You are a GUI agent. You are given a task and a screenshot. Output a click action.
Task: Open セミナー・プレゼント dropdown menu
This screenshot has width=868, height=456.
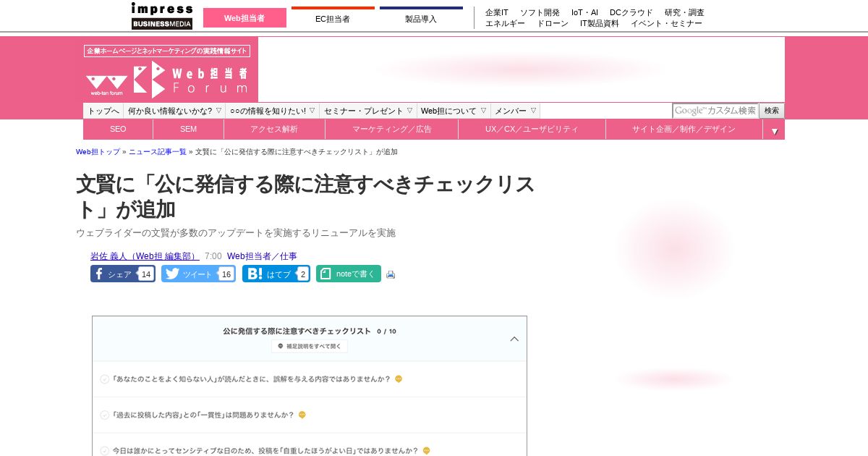point(368,111)
